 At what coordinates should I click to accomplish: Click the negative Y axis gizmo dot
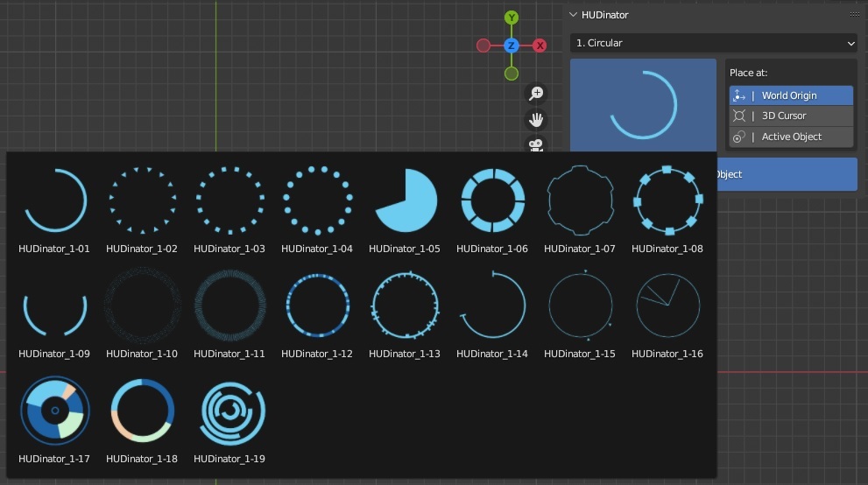click(x=512, y=73)
